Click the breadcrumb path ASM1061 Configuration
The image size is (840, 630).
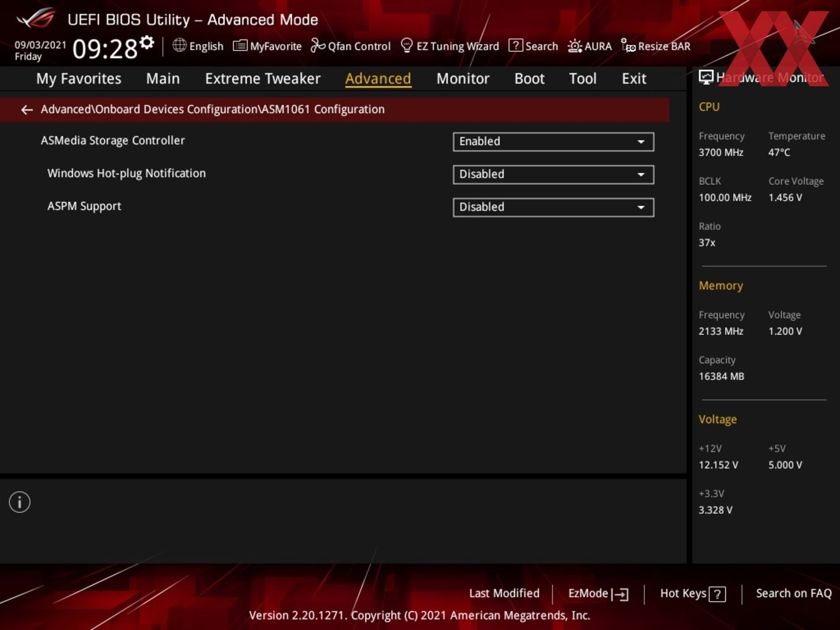[x=323, y=109]
